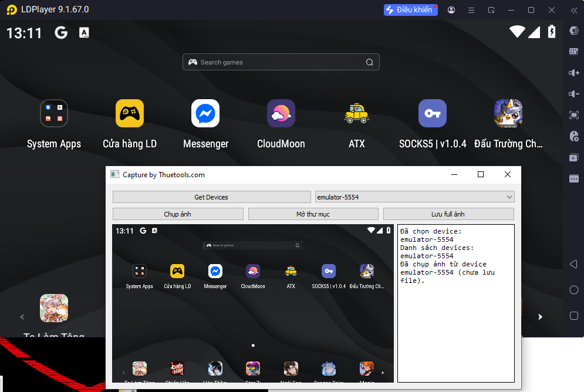Open the System Apps folder
The image size is (584, 392).
[x=54, y=114]
